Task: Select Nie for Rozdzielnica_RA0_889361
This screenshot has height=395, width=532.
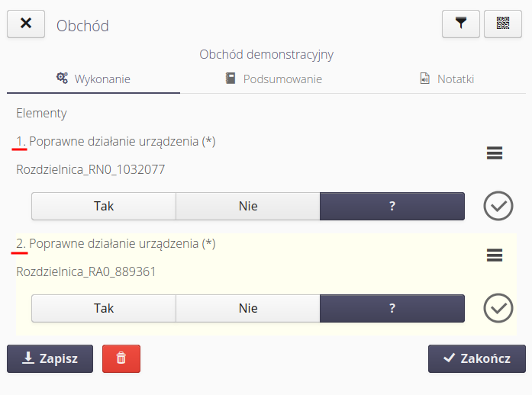Action: tap(247, 308)
